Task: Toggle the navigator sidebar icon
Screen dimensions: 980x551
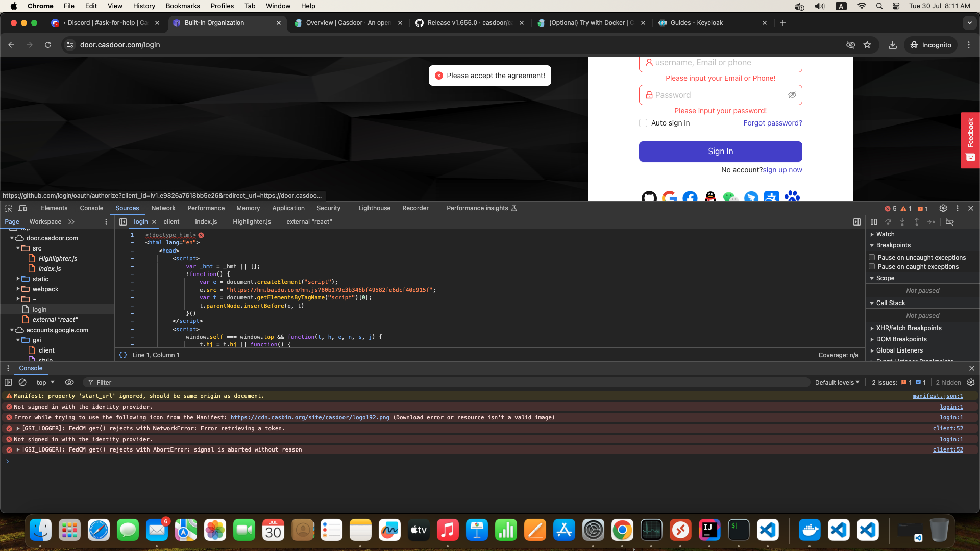Action: pyautogui.click(x=123, y=222)
